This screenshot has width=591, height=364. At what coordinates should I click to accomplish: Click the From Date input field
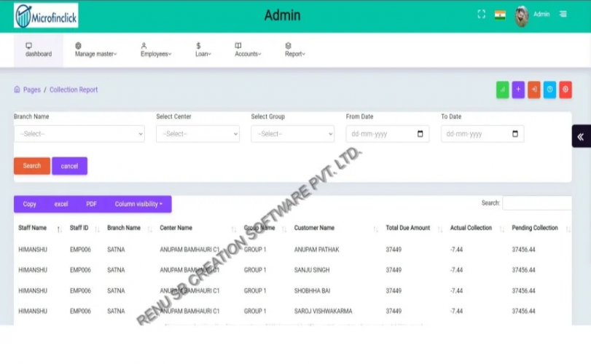388,134
